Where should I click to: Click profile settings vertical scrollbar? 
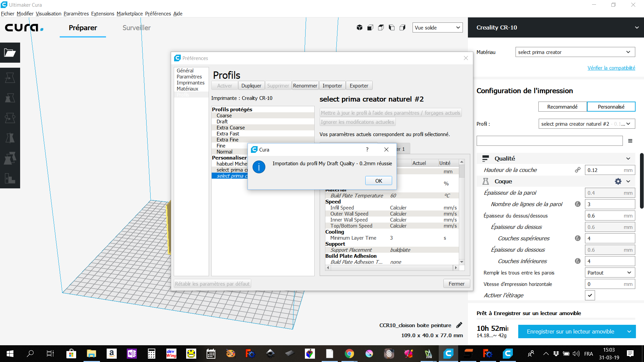pyautogui.click(x=462, y=212)
